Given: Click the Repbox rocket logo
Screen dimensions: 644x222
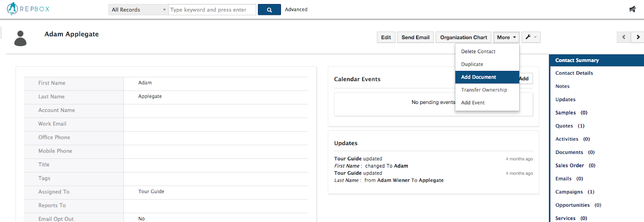Looking at the screenshot, I should tap(12, 8).
